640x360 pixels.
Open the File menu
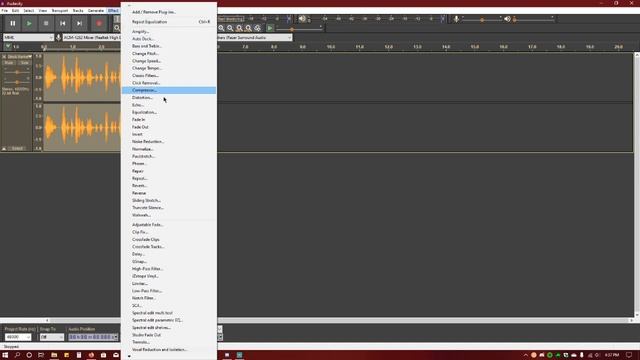[x=4, y=11]
